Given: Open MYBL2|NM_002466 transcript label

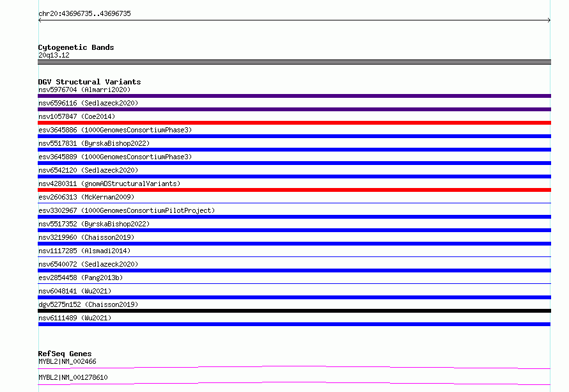Looking at the screenshot, I should [67, 361].
